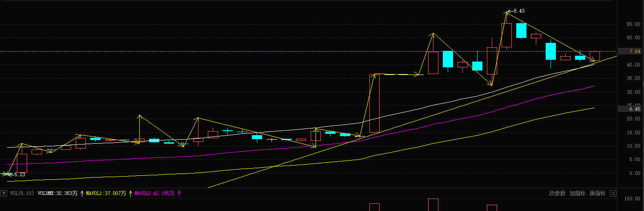Viewport: 644px width, 211px height.
Task: Click 换指标 to switch indicator
Action: 598,194
